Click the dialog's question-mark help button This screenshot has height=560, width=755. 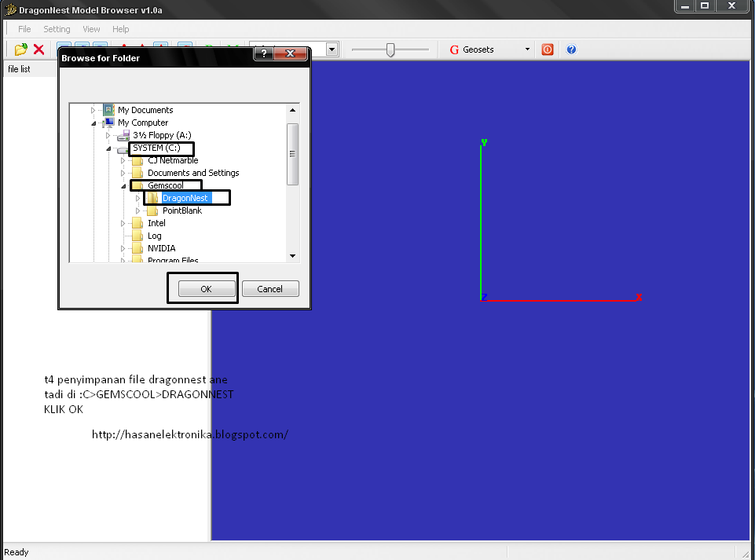pos(263,53)
